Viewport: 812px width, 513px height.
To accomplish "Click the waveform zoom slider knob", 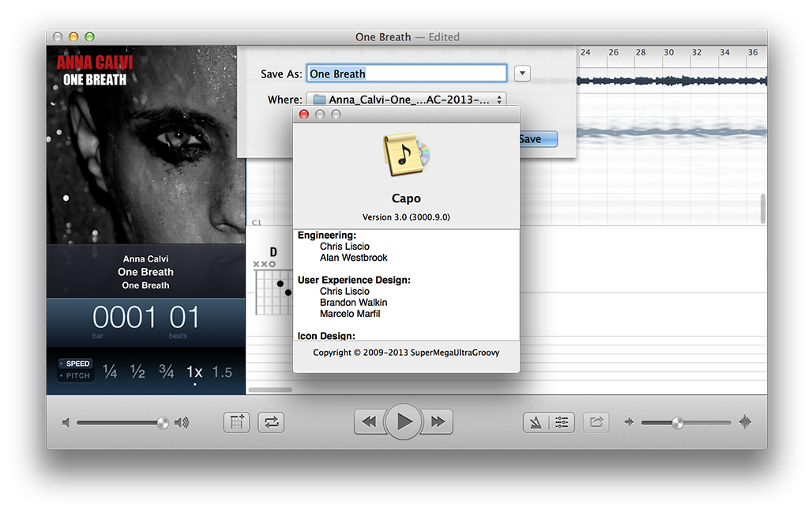I will (678, 423).
